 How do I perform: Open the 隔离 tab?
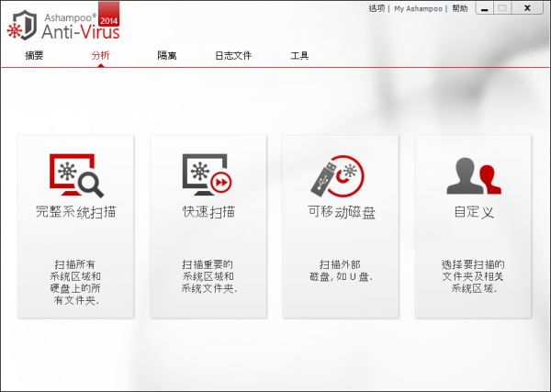point(166,56)
